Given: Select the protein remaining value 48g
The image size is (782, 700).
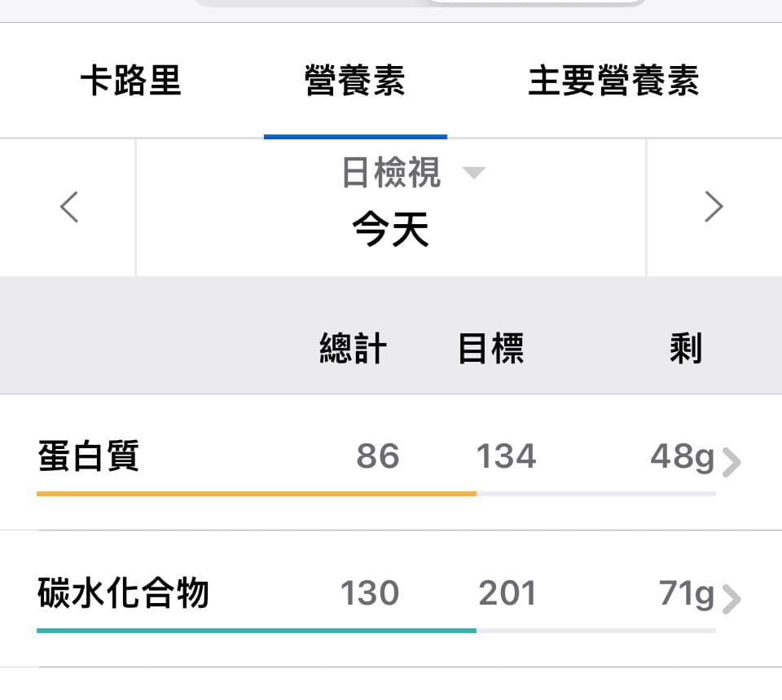Looking at the screenshot, I should click(682, 457).
